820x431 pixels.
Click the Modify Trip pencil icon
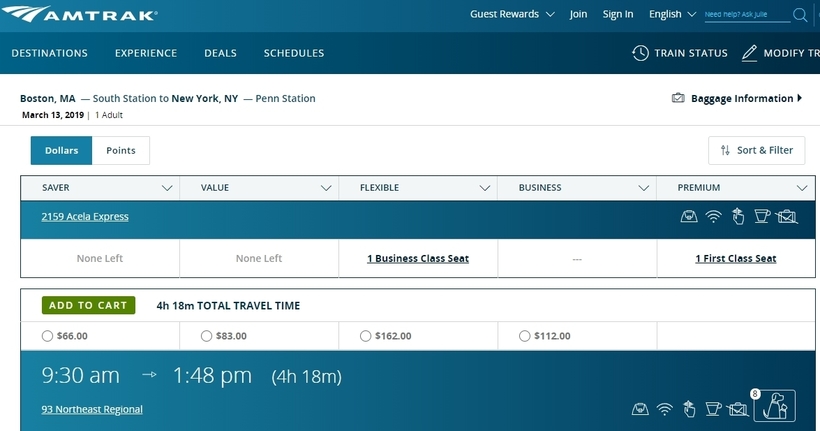tap(749, 53)
